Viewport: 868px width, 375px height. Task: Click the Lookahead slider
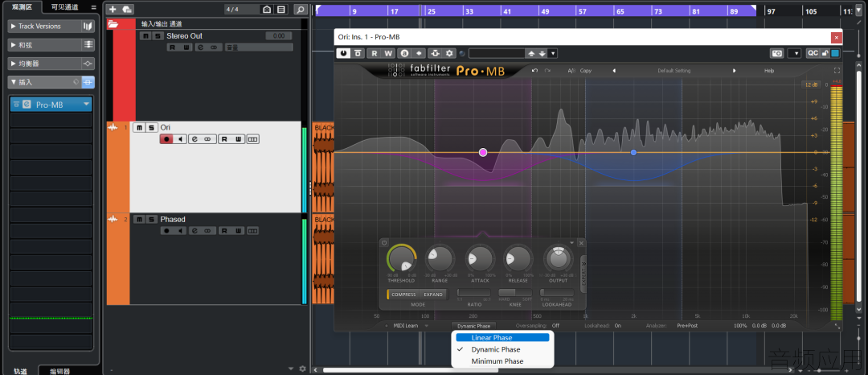click(557, 292)
